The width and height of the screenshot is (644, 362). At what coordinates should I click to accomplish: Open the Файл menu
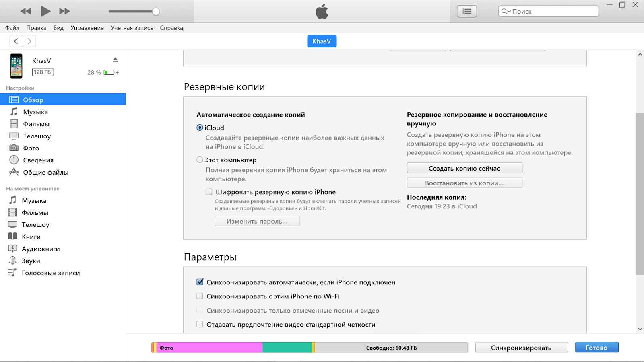click(x=12, y=28)
